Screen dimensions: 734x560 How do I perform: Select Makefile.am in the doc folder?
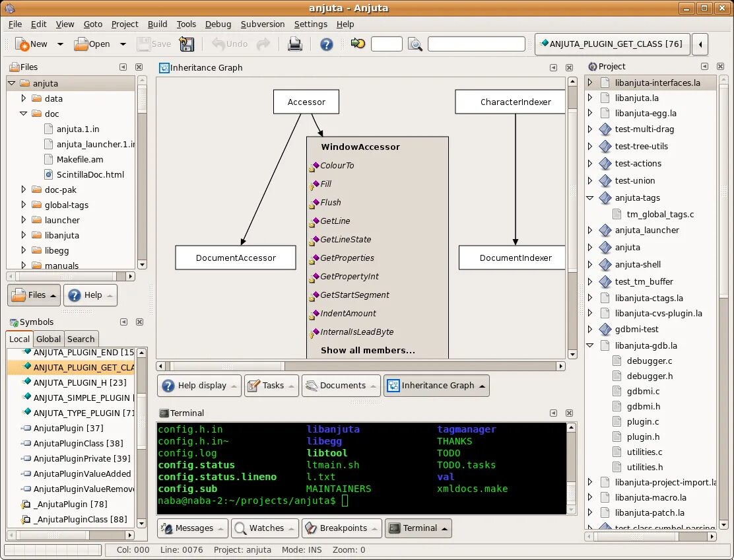coord(80,159)
